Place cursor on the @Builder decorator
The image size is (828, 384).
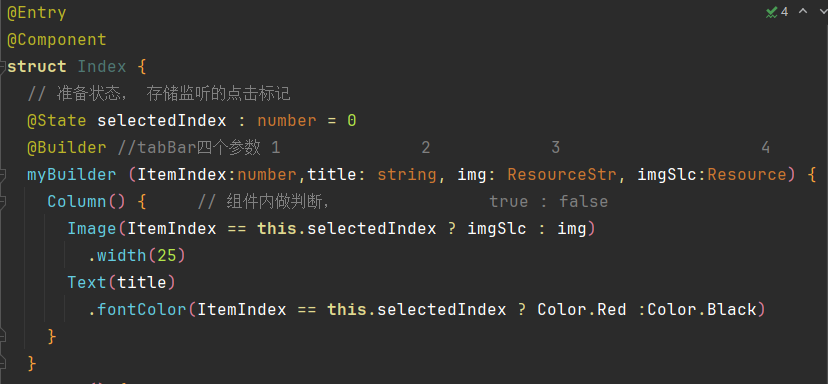click(x=67, y=147)
